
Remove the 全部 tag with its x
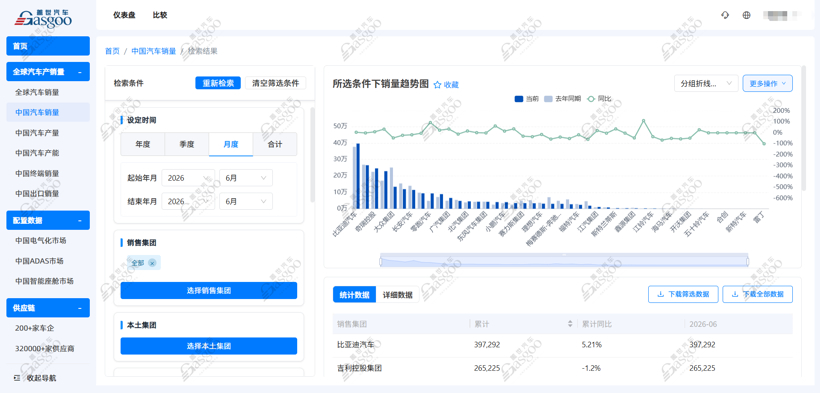152,263
